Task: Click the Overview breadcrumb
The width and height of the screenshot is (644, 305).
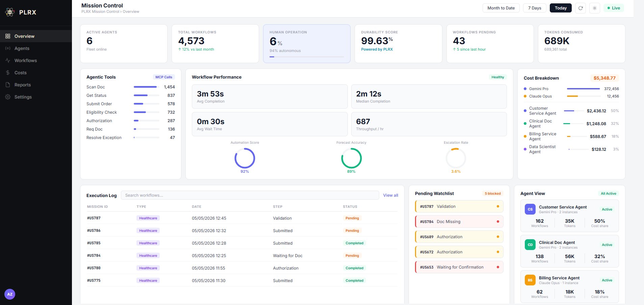Action: [131, 11]
